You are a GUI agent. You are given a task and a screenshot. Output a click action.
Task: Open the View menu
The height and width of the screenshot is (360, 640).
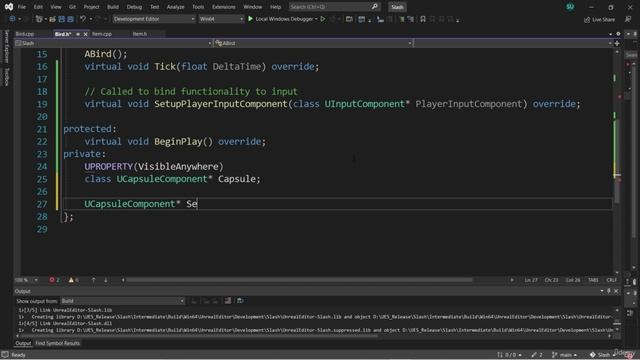[x=56, y=7]
